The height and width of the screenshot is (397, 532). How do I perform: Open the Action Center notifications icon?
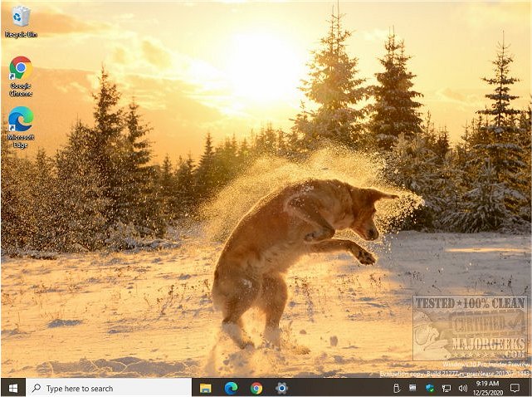click(x=515, y=388)
